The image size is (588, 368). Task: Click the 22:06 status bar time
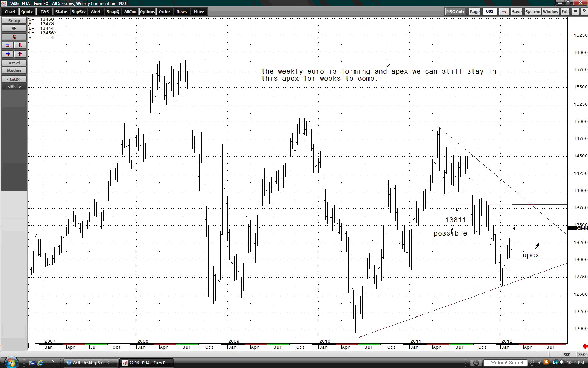tap(582, 355)
